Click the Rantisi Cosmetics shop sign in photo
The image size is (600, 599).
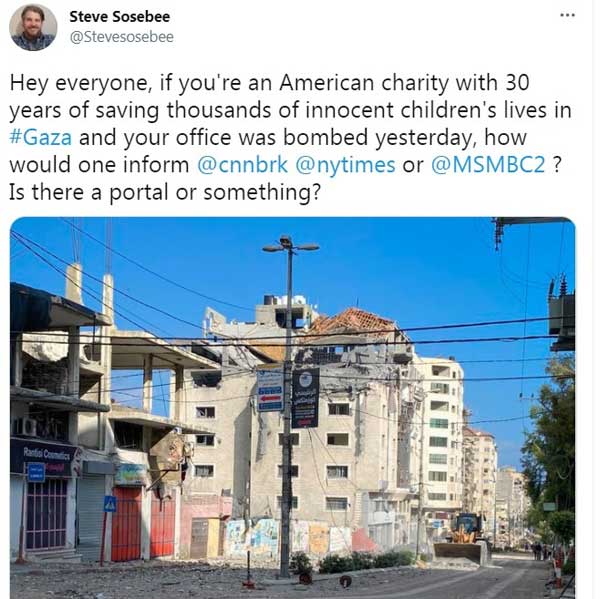(45, 457)
